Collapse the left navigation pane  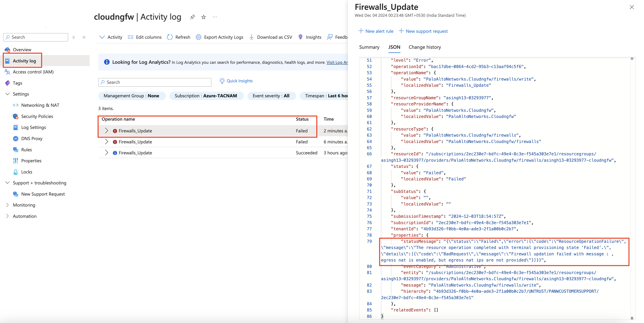point(84,37)
